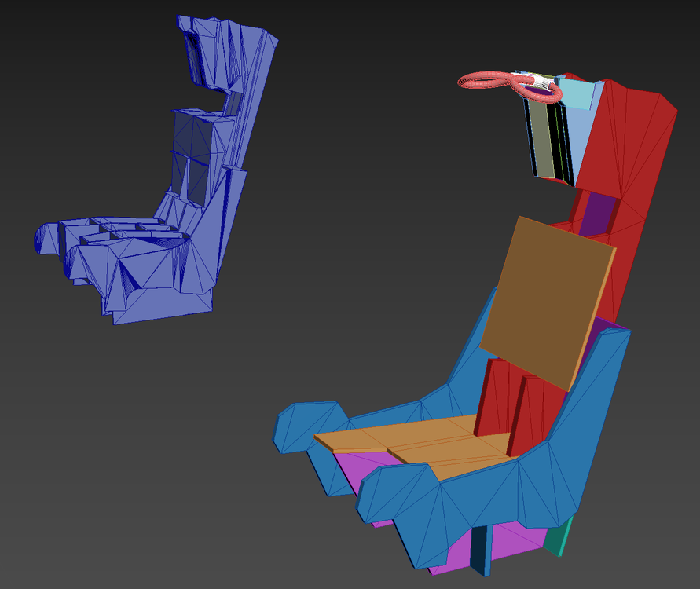Screen dimensions: 700x589
Task: Select the dark navy strut below seat
Action: tap(482, 551)
